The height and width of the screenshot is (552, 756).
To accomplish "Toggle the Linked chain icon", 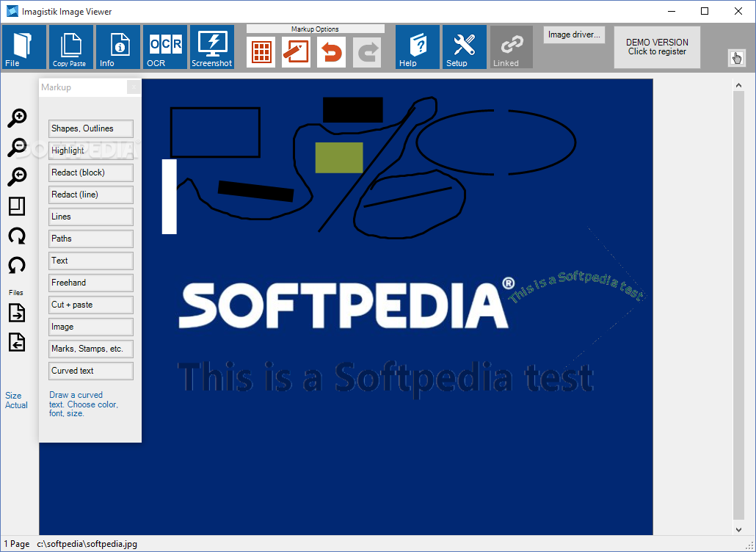I will 512,47.
